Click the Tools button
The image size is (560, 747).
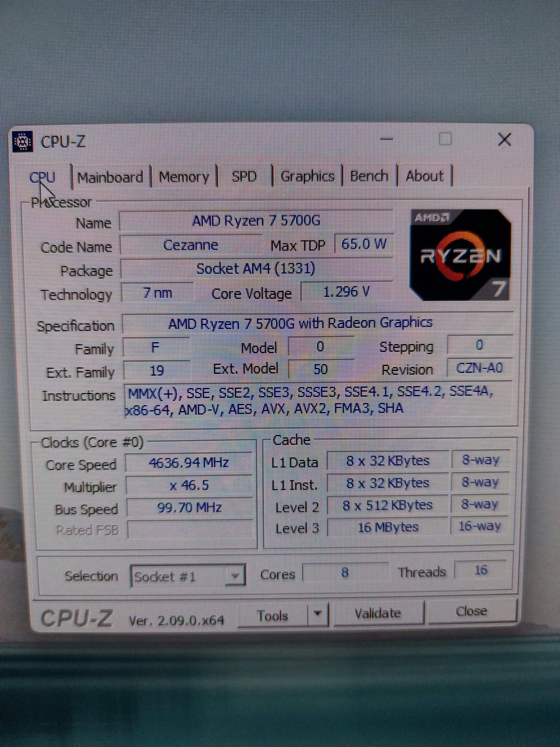[273, 616]
